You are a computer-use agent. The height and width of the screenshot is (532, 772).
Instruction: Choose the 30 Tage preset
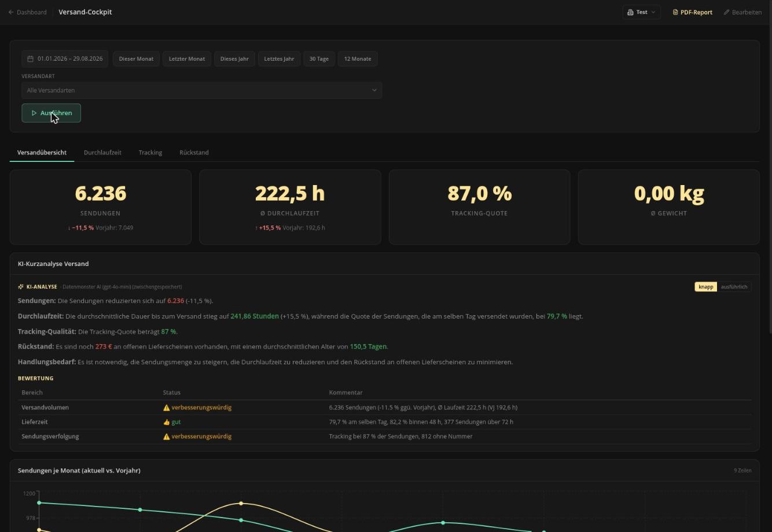319,59
